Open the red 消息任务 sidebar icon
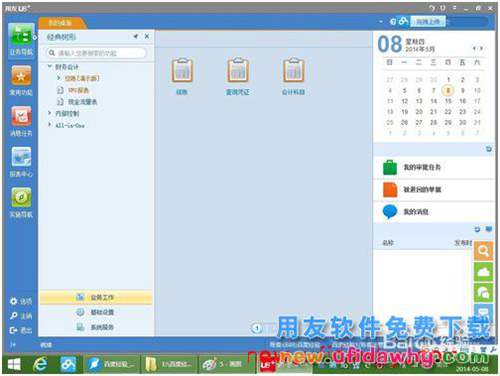Viewport: 500px width, 376px height. pyautogui.click(x=21, y=116)
